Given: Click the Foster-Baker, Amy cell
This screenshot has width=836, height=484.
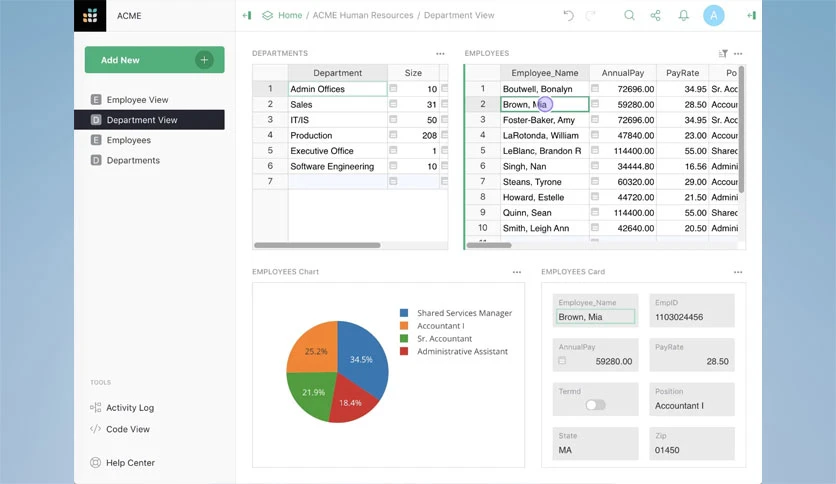Looking at the screenshot, I should point(544,120).
